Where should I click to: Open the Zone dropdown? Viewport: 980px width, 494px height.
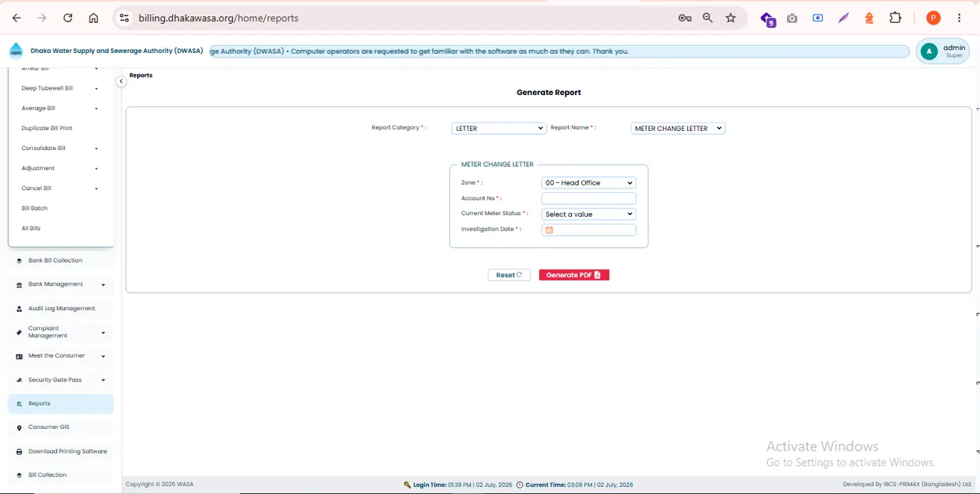coord(589,183)
